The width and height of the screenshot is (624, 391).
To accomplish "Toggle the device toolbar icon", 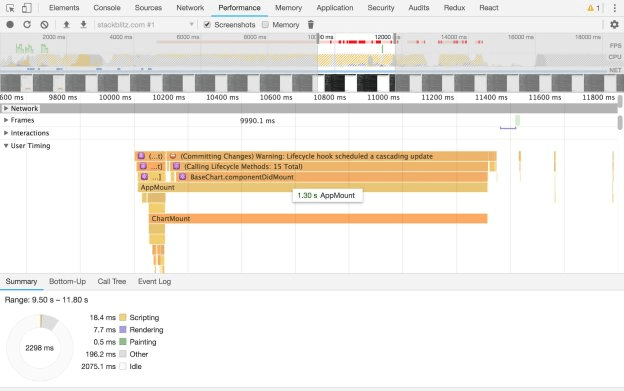I will click(26, 8).
